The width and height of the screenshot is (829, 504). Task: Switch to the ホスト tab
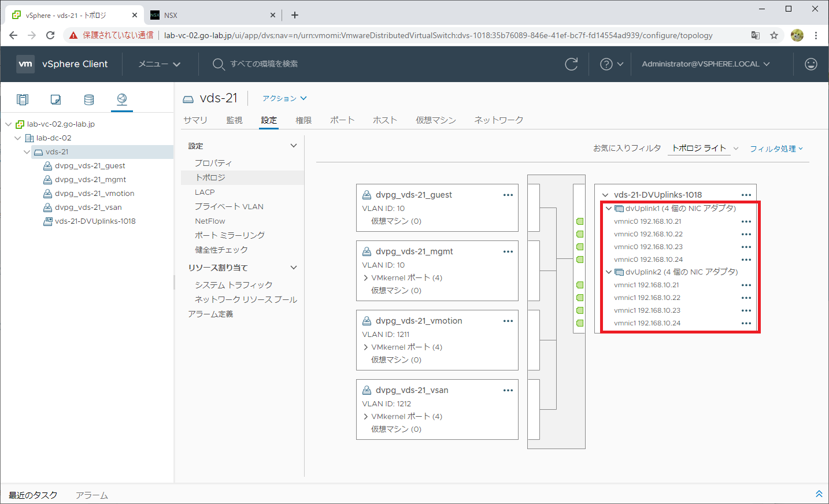[x=385, y=120]
